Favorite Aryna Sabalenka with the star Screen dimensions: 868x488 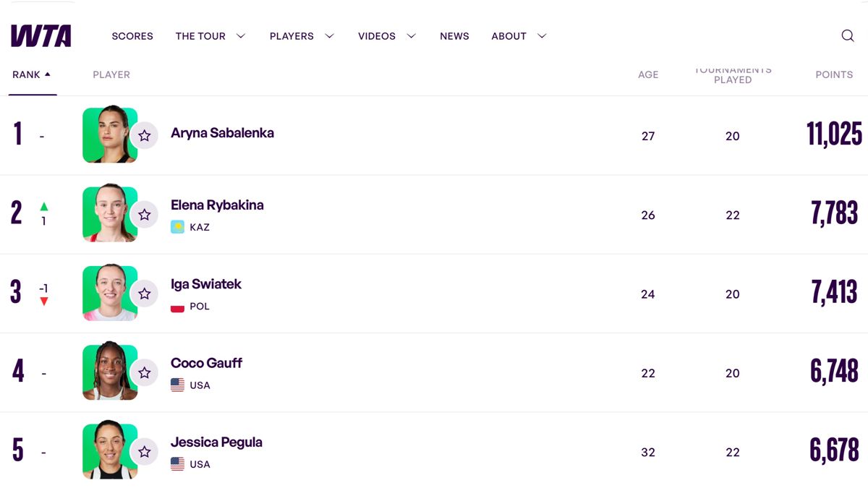tap(144, 135)
